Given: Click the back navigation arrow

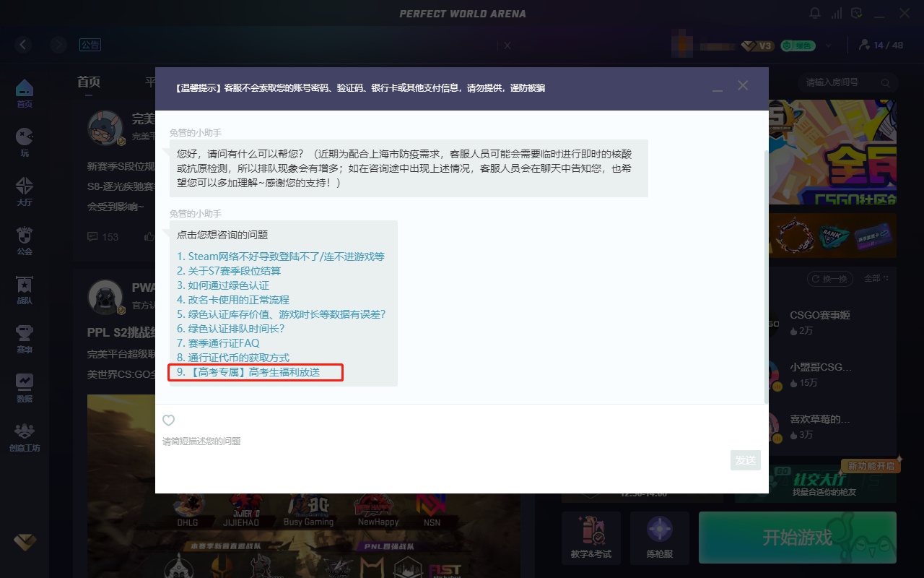Looking at the screenshot, I should [x=23, y=45].
